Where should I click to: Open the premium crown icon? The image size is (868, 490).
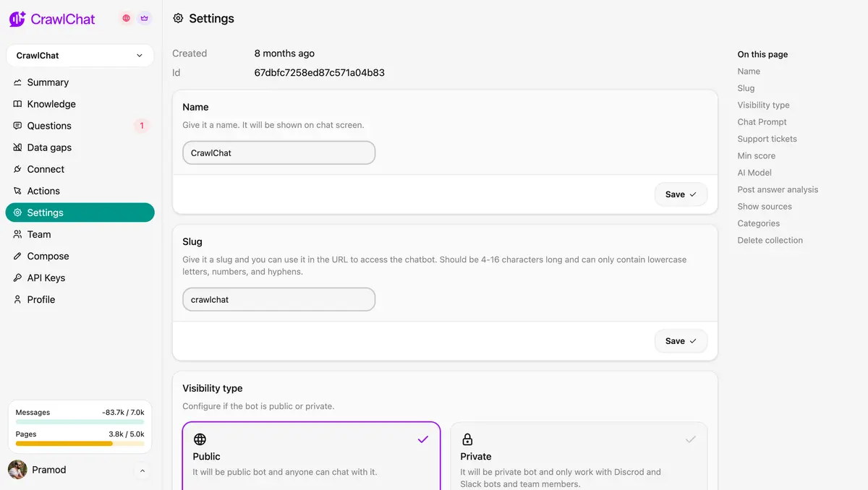click(x=143, y=18)
